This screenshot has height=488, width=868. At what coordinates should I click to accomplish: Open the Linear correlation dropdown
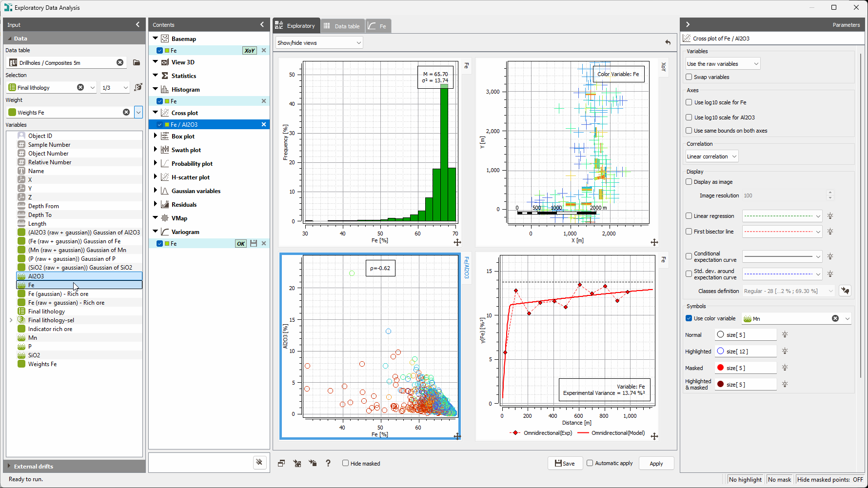pos(712,156)
